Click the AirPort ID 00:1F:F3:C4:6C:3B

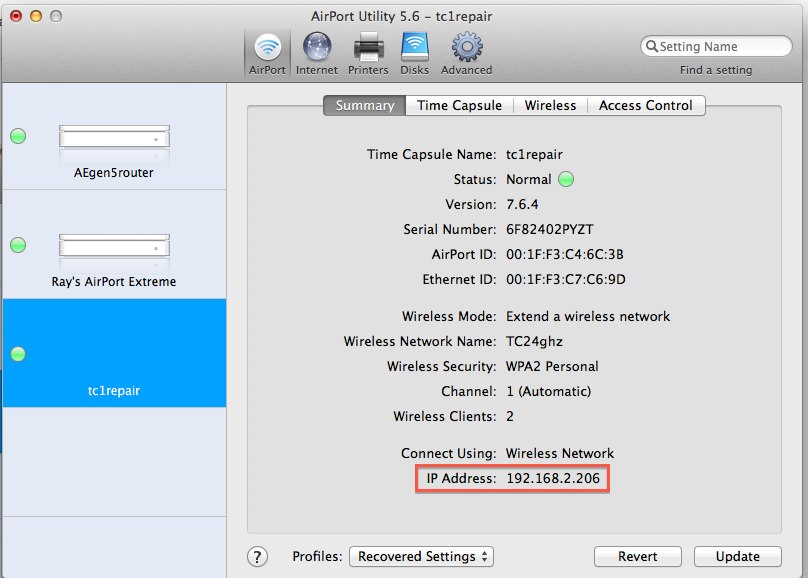pos(564,254)
